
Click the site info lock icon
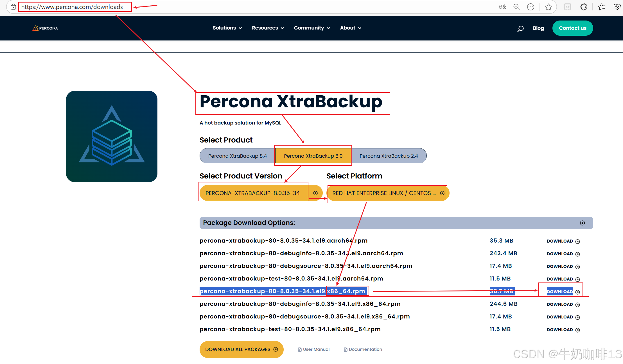[13, 7]
